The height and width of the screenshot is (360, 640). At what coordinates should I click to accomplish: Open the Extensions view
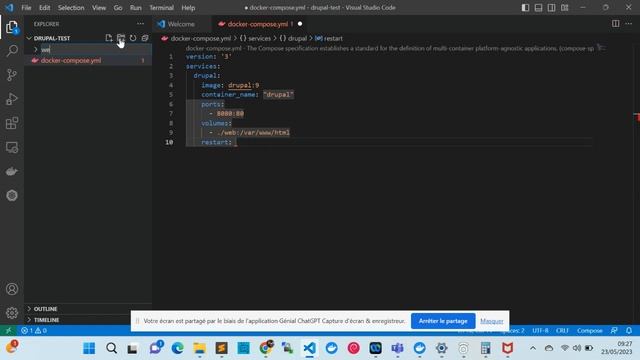click(12, 123)
